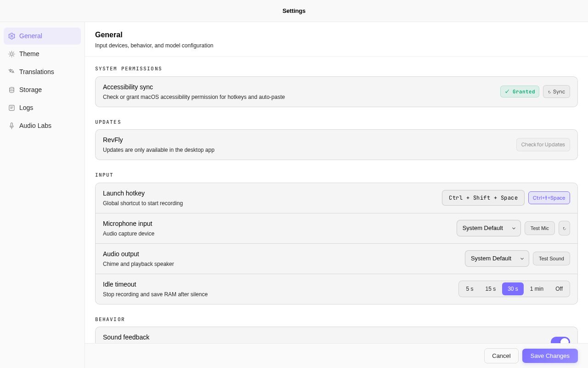Click the "Settings" window title
Image resolution: width=588 pixels, height=368 pixels.
[x=294, y=11]
